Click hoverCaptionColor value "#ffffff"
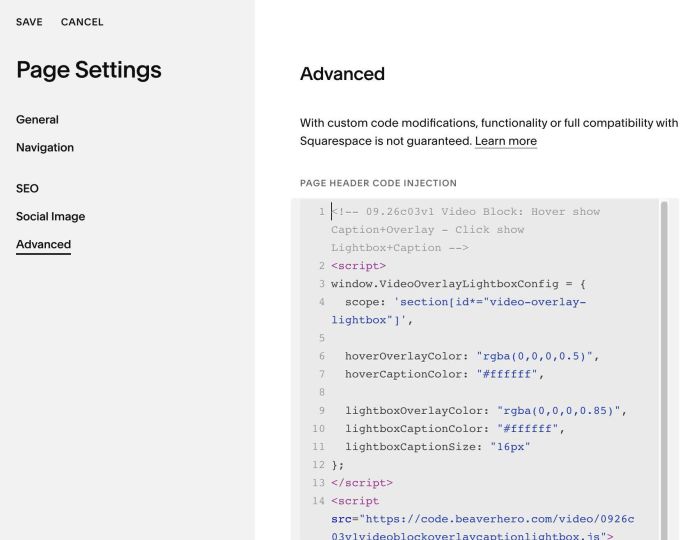 pyautogui.click(x=507, y=374)
